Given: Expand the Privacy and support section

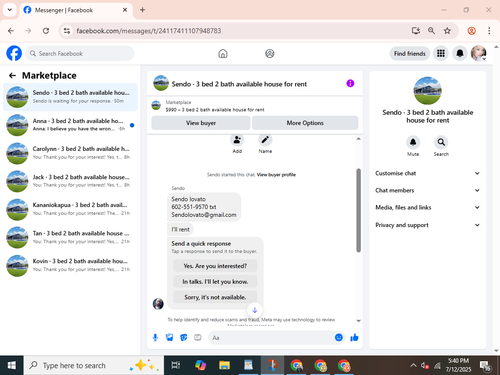Looking at the screenshot, I should click(428, 225).
